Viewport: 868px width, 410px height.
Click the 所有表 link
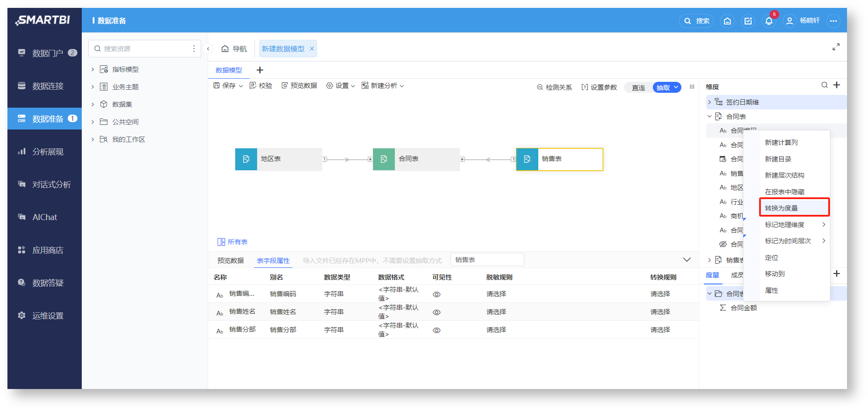233,242
